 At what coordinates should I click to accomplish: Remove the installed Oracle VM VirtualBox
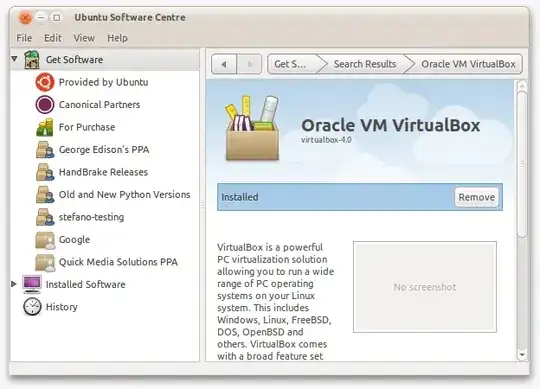(x=476, y=197)
